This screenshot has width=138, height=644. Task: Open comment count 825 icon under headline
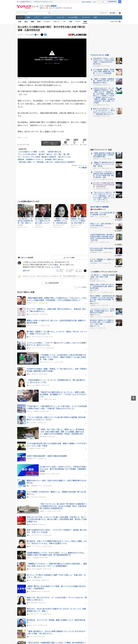(x=32, y=35)
